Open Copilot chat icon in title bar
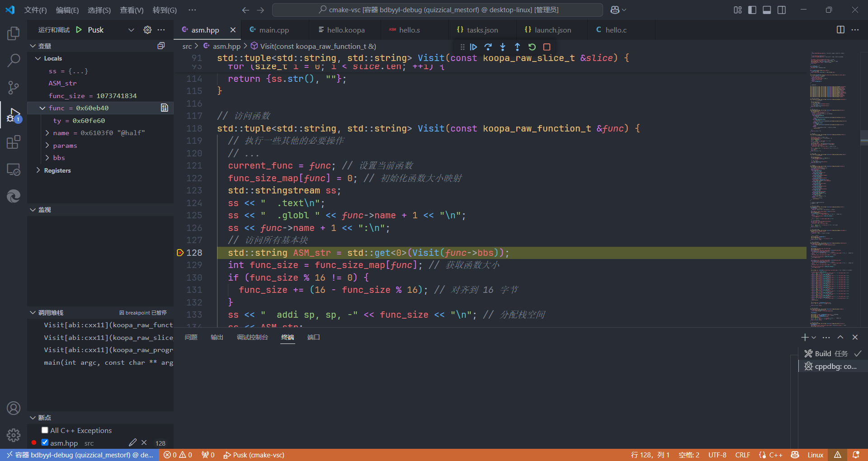 615,10
